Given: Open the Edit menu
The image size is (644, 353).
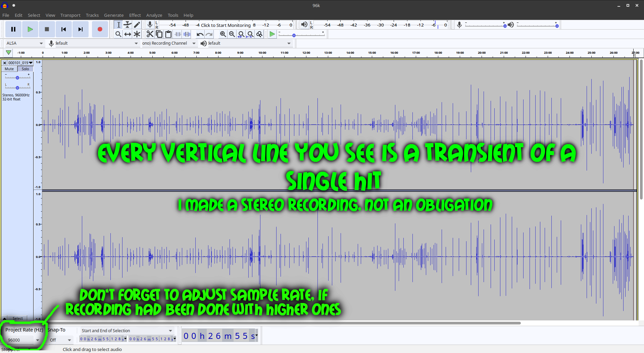Looking at the screenshot, I should pos(18,15).
